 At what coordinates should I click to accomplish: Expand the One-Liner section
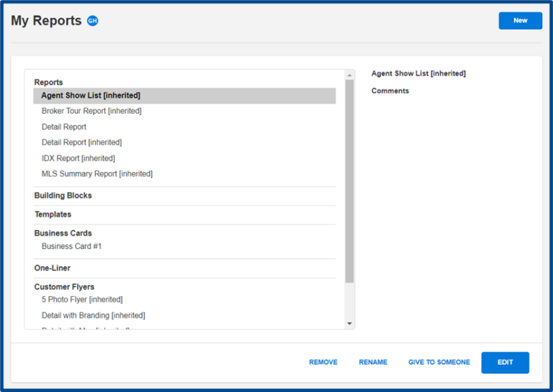pyautogui.click(x=53, y=268)
